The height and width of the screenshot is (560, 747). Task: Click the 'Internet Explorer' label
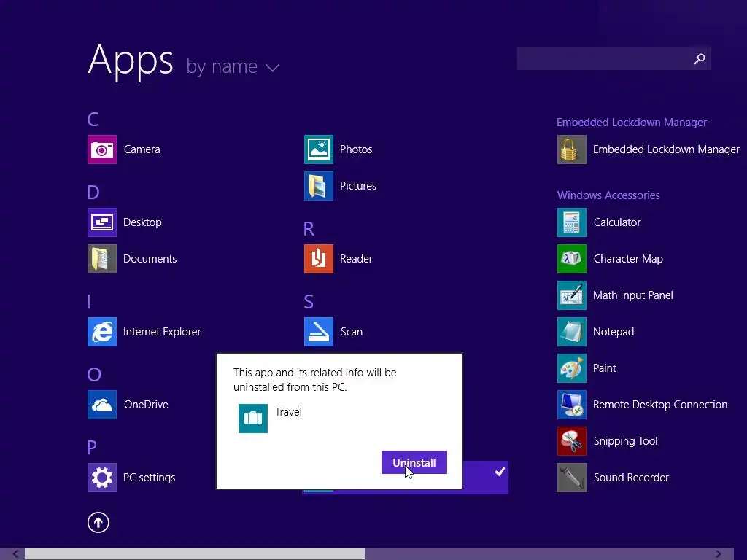click(x=162, y=332)
